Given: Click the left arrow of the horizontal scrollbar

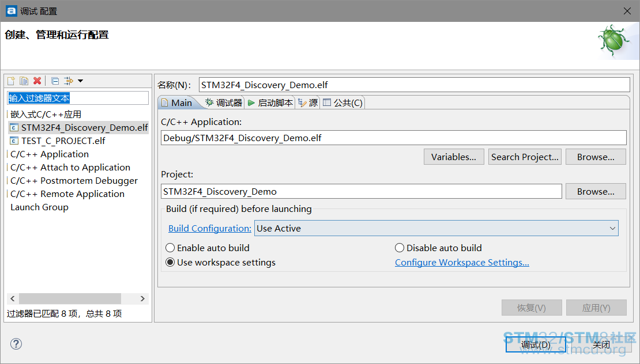Looking at the screenshot, I should pos(13,299).
